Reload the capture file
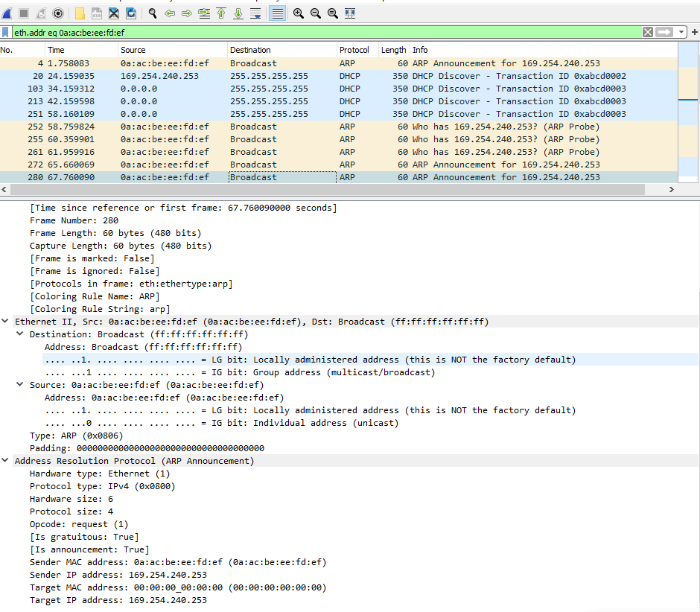This screenshot has height=612, width=700. pyautogui.click(x=131, y=13)
